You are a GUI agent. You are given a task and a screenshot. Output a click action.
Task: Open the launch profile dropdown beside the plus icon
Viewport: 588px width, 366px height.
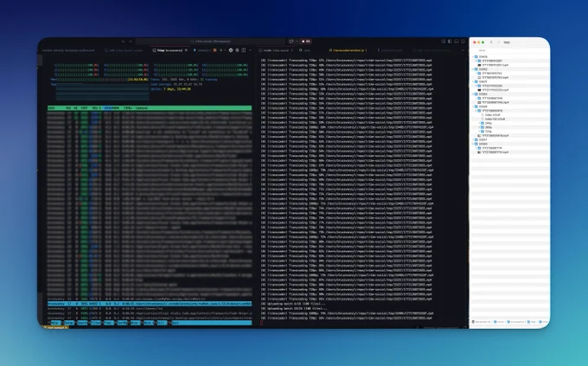click(x=225, y=50)
